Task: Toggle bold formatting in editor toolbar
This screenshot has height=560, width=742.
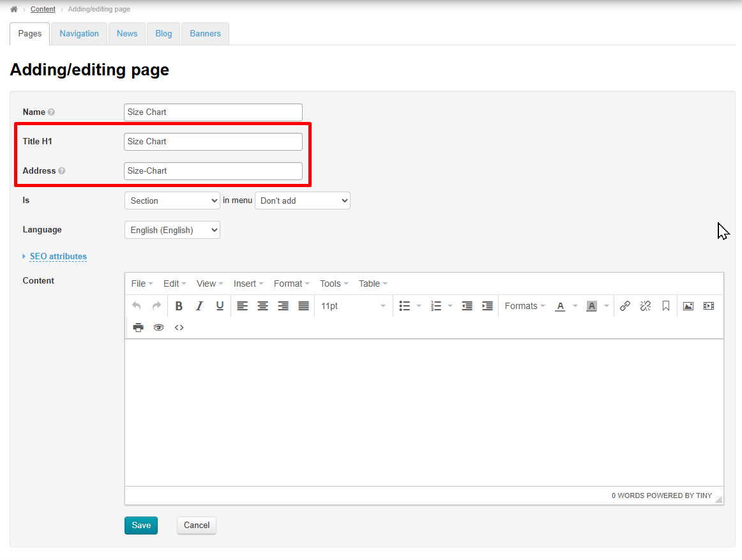Action: tap(179, 306)
